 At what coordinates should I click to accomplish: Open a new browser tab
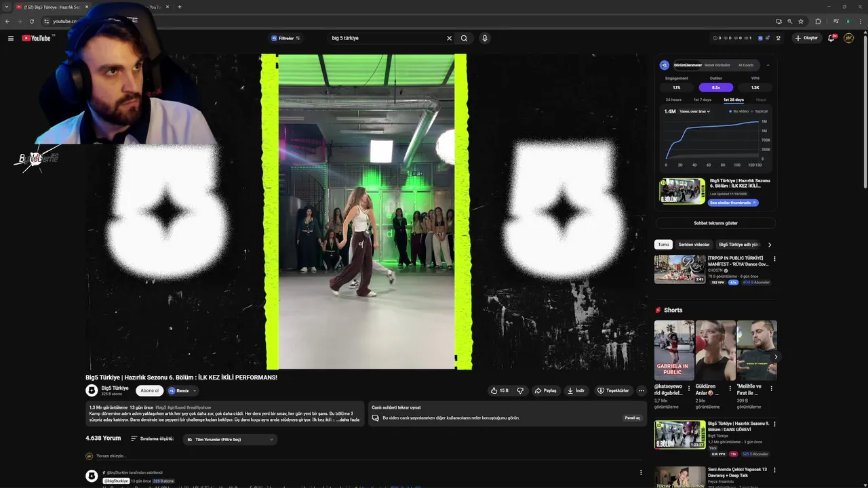179,7
